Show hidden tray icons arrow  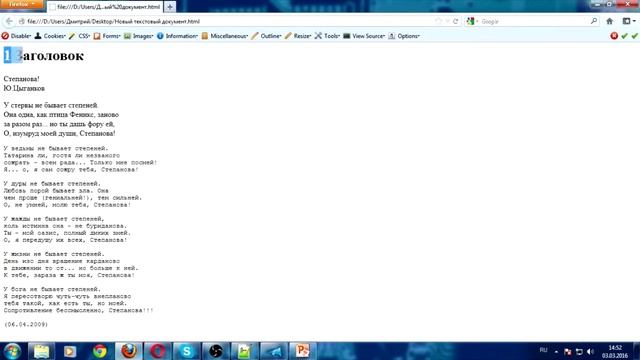coord(556,351)
